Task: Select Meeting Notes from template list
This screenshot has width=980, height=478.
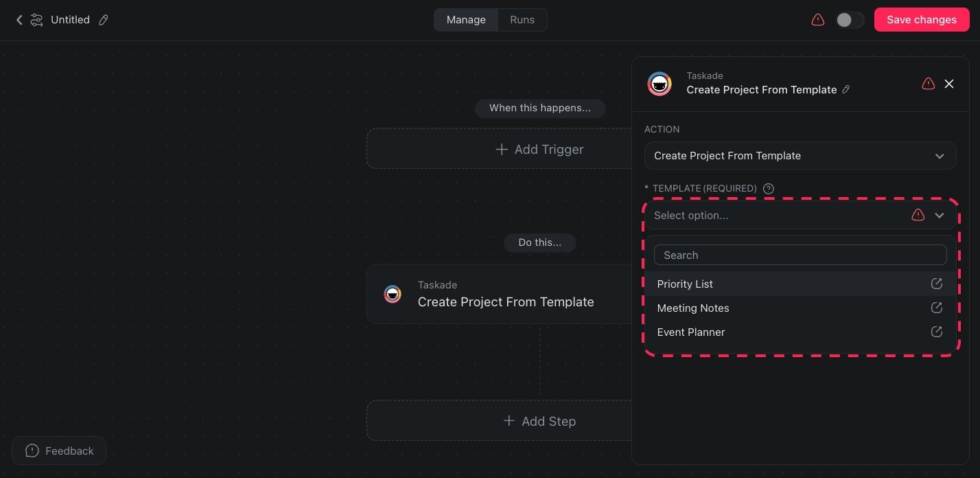Action: coord(693,308)
